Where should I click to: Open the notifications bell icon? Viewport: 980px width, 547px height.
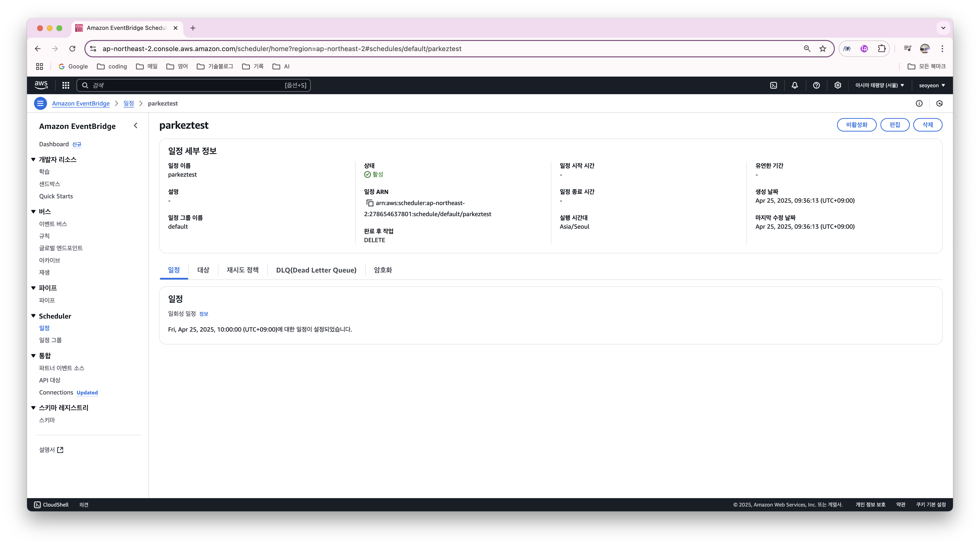[795, 85]
